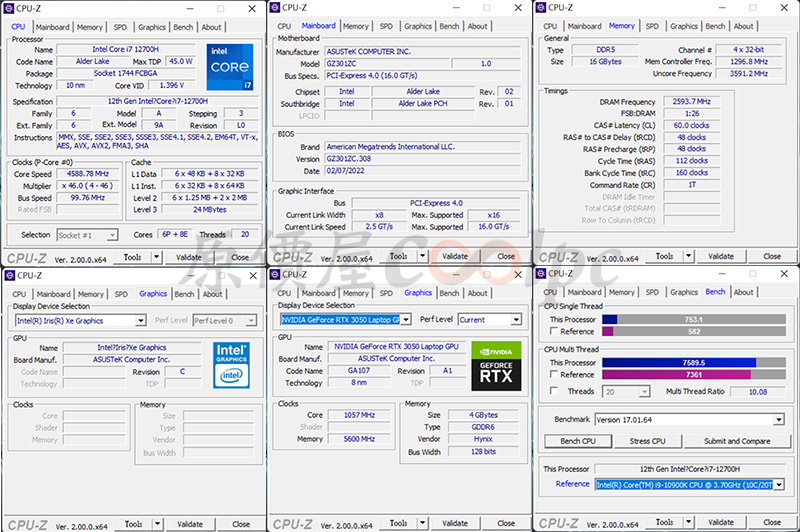Switch to CPU tab in Bench window
This screenshot has width=800, height=532.
550,292
